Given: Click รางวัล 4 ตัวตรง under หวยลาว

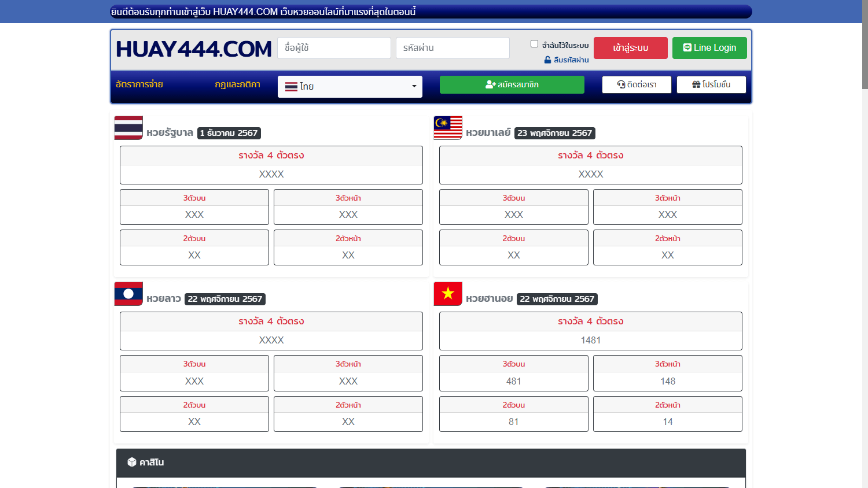Looking at the screenshot, I should [271, 321].
